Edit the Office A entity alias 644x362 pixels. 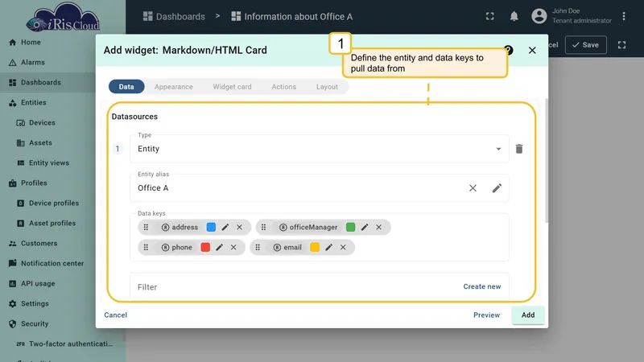pos(497,188)
